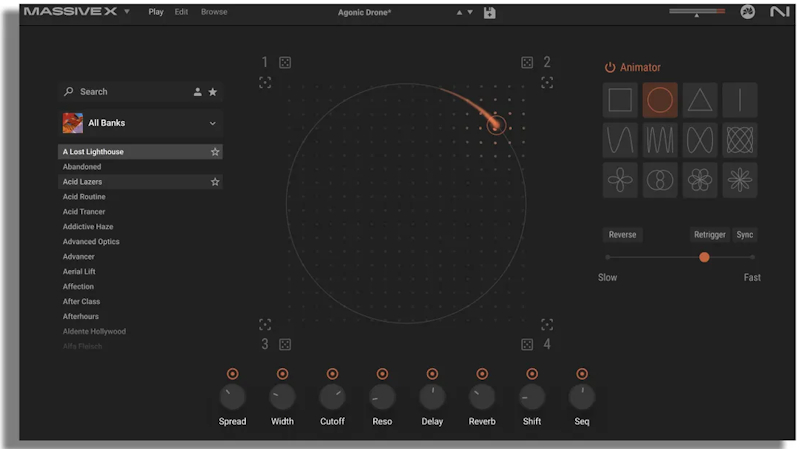
Task: Click inside the preset Search field
Action: click(x=140, y=92)
